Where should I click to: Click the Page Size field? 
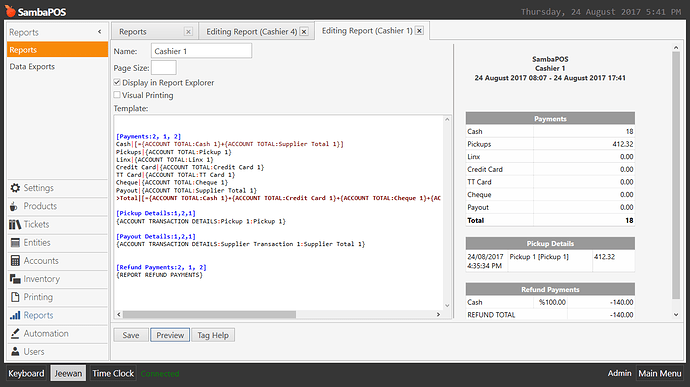click(x=164, y=68)
